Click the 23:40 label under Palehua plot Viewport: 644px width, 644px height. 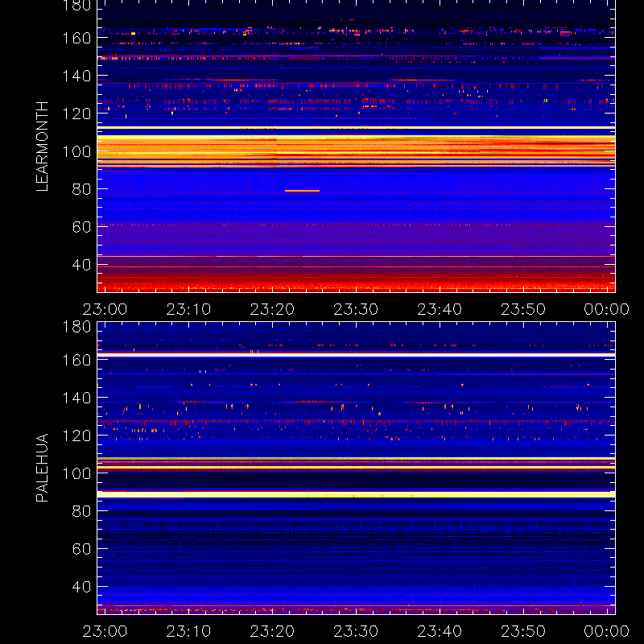click(x=440, y=631)
